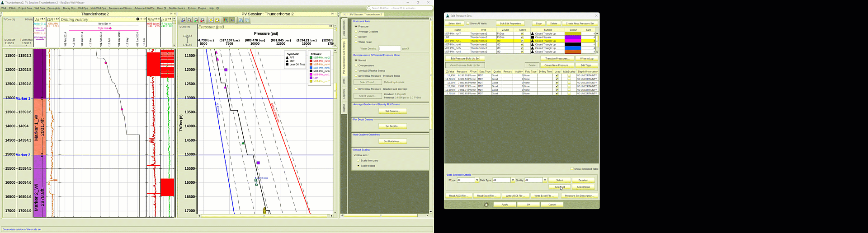Enable the Show All Wells checkbox
The image size is (868, 233).
[x=468, y=23]
